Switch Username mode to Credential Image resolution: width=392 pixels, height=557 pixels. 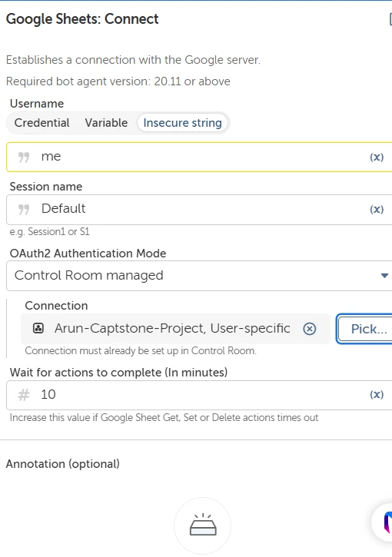click(42, 123)
